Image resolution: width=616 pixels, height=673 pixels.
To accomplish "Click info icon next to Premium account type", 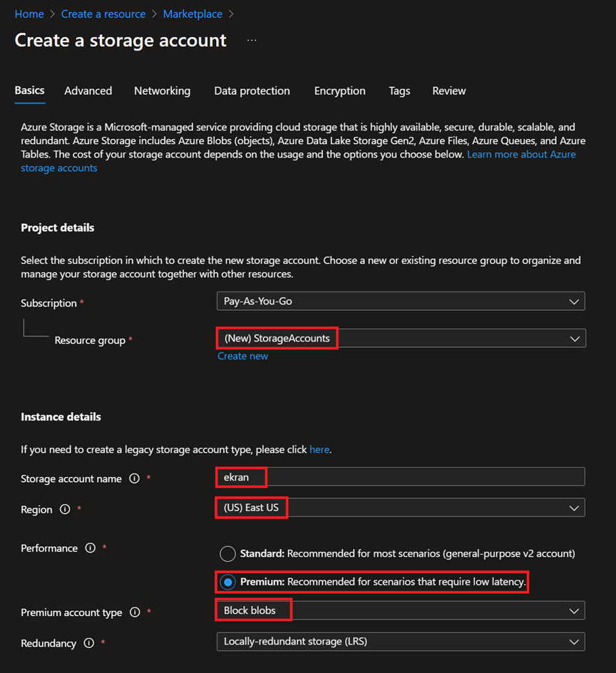I will point(135,612).
